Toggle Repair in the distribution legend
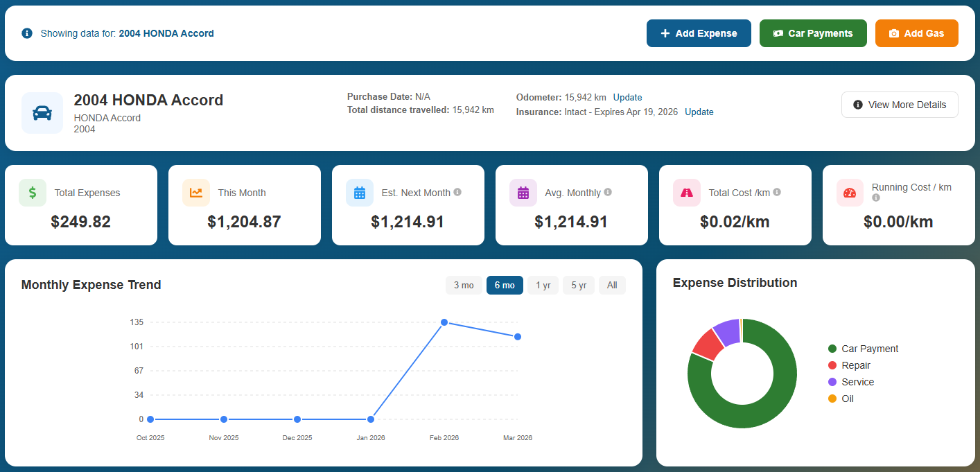 coord(849,365)
